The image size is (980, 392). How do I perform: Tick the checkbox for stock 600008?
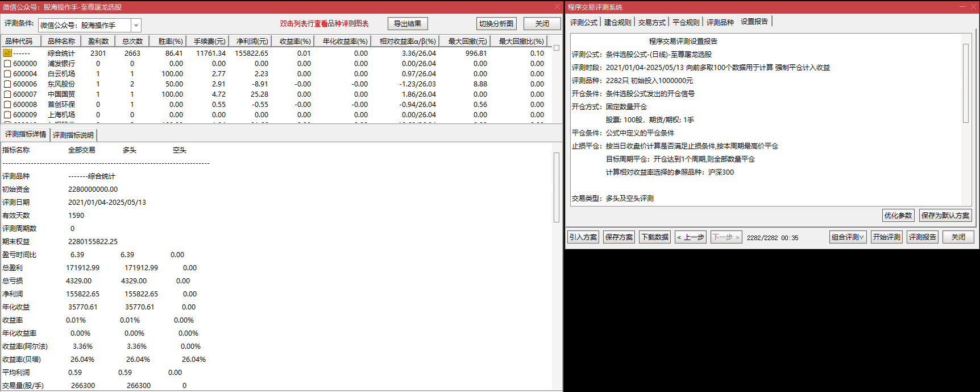(x=7, y=105)
